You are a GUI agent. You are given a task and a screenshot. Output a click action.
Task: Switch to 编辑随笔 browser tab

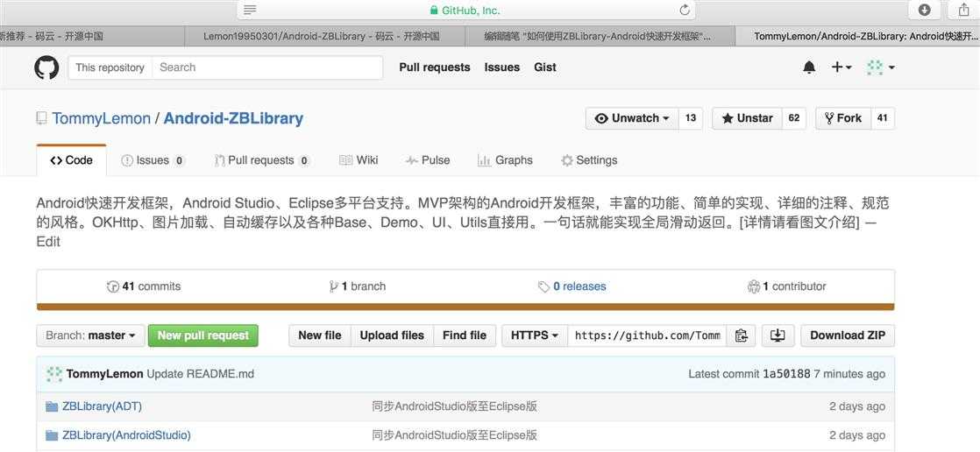(x=600, y=36)
